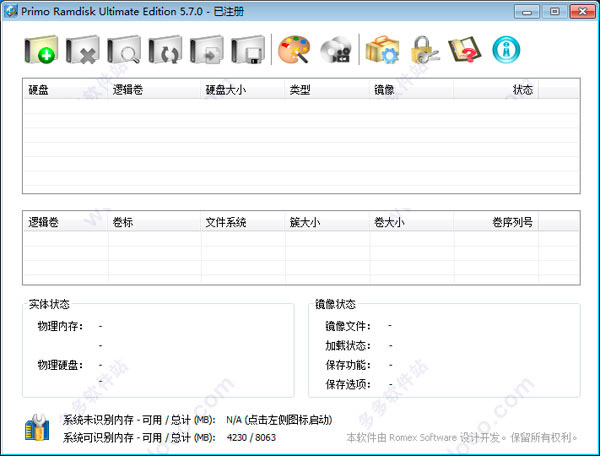Click the 物理硬盘 label
600x456 pixels.
click(x=60, y=365)
